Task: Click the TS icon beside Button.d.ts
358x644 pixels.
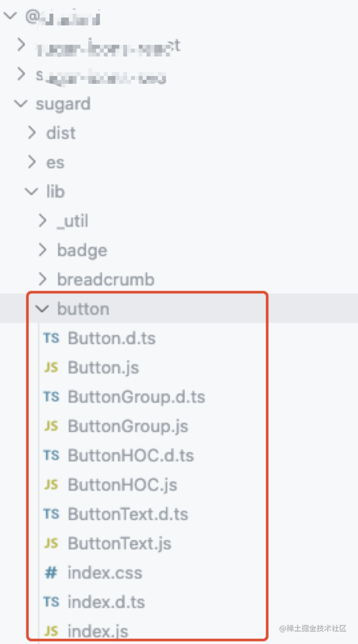Action: point(51,338)
